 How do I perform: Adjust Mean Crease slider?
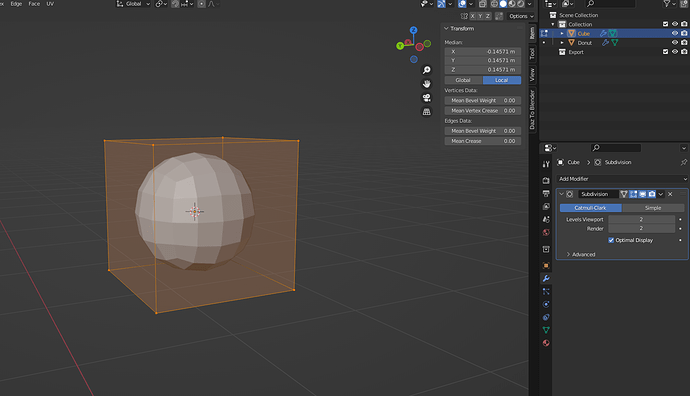pos(483,141)
